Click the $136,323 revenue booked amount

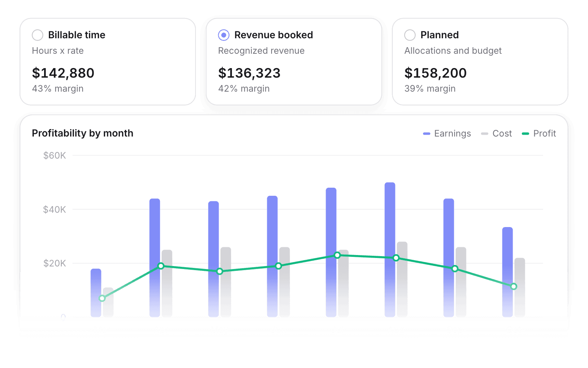point(249,73)
